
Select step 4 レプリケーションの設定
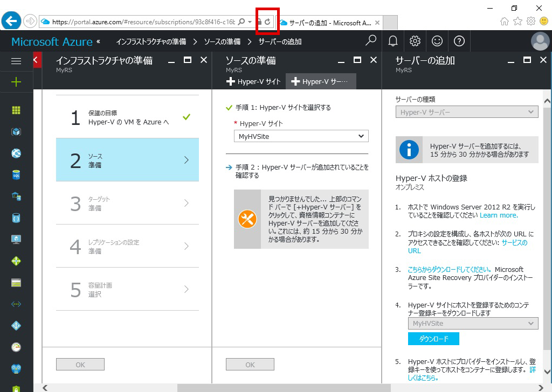pos(127,246)
